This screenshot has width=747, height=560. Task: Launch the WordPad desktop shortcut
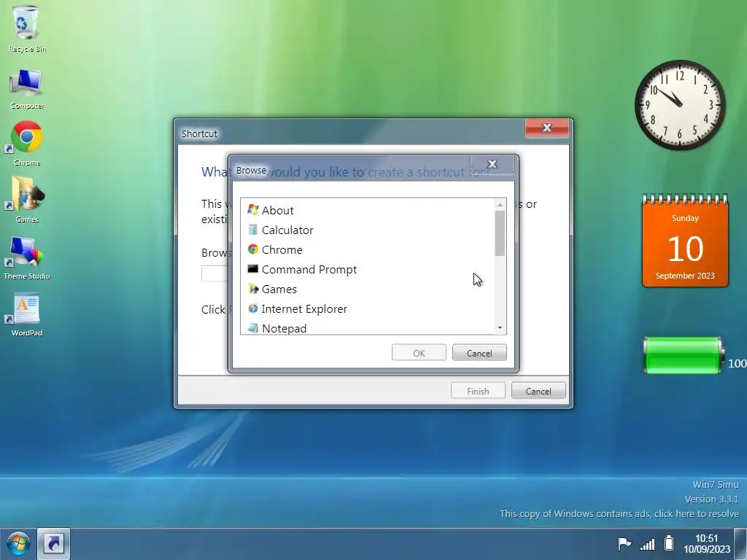click(27, 314)
